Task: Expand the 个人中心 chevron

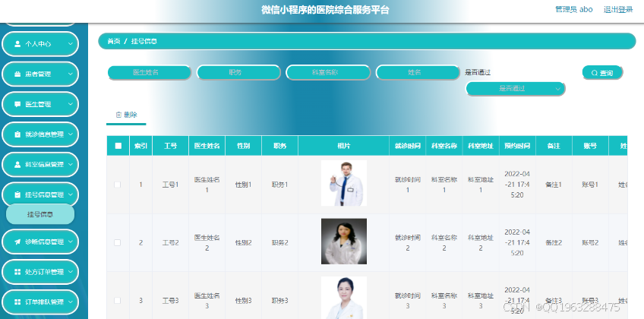Action: tap(70, 44)
